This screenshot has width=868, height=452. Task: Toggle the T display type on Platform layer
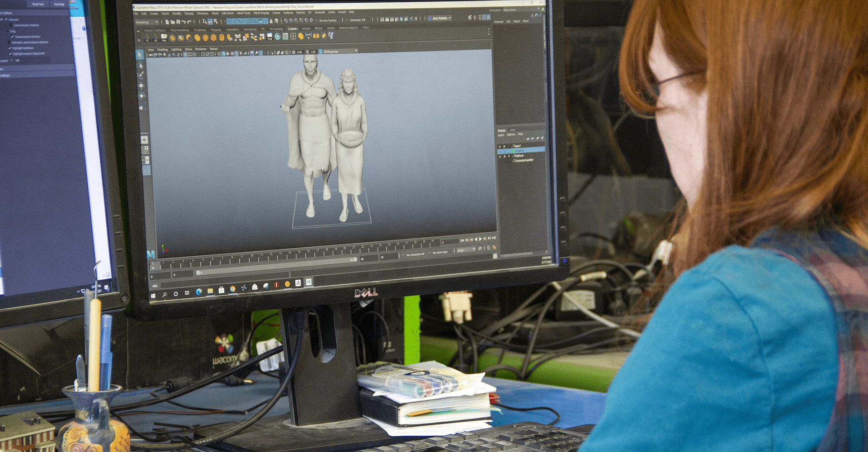(x=509, y=156)
